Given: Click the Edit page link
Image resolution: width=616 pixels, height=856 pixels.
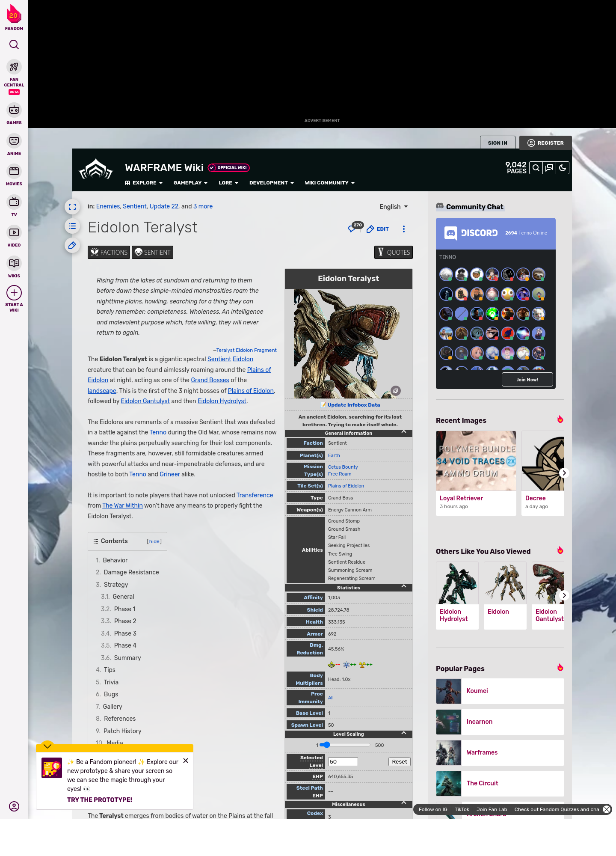Looking at the screenshot, I should [378, 229].
